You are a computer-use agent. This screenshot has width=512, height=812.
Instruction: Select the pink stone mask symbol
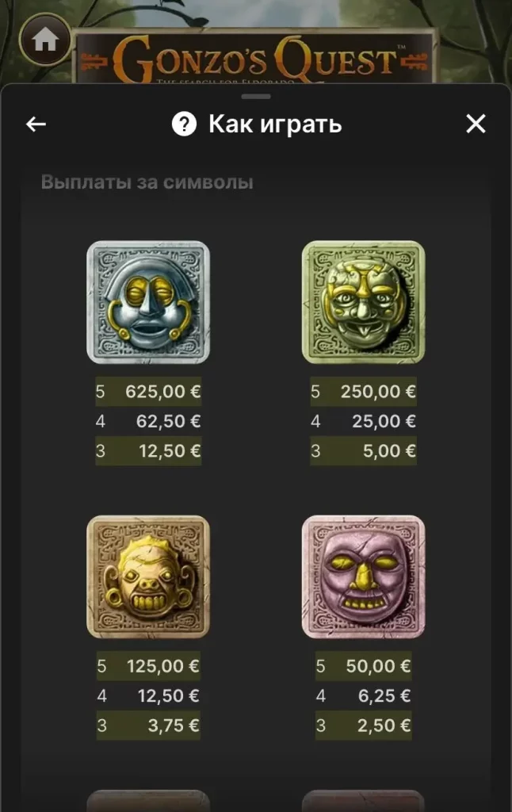point(364,576)
